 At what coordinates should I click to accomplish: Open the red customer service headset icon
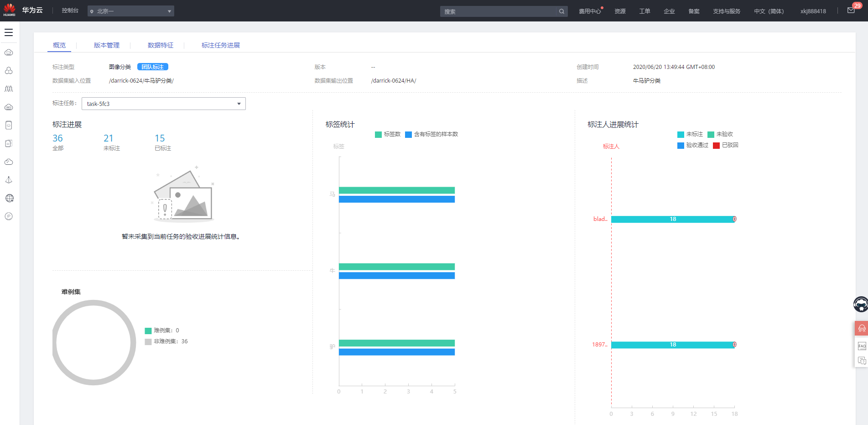[862, 329]
